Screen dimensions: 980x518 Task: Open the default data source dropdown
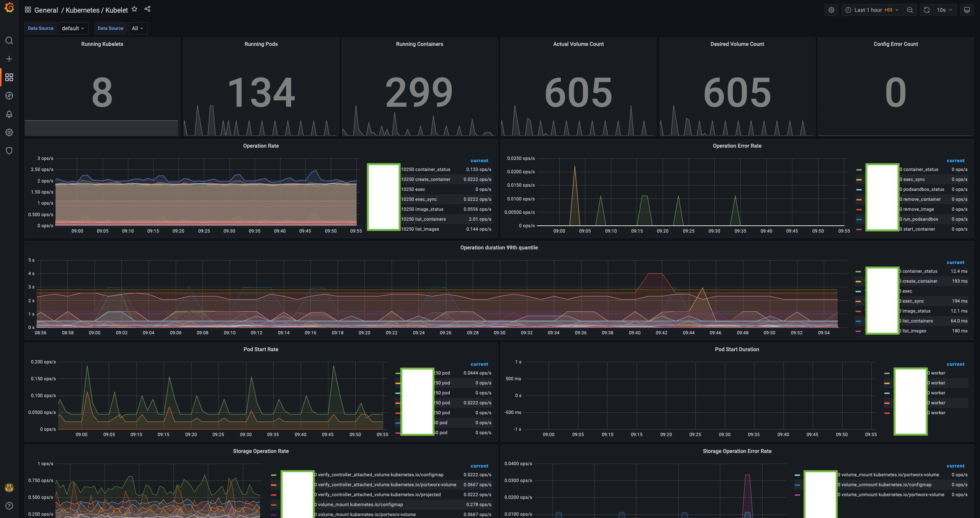tap(73, 28)
